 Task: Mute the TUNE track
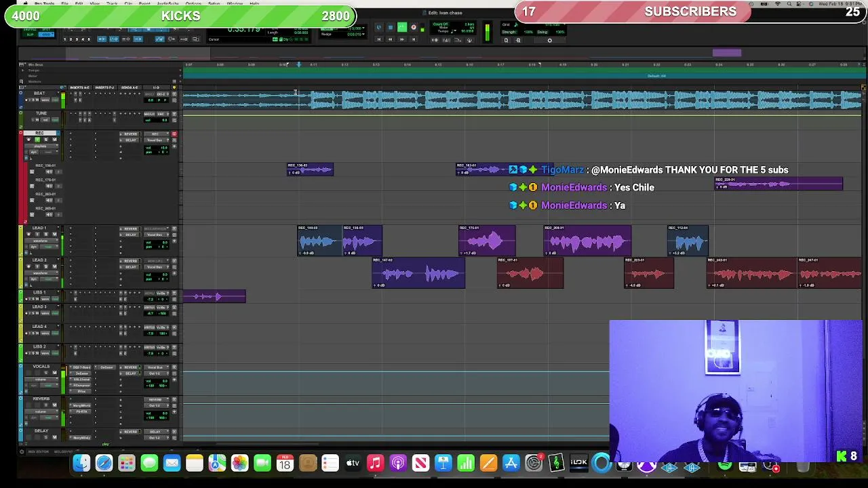pos(37,120)
